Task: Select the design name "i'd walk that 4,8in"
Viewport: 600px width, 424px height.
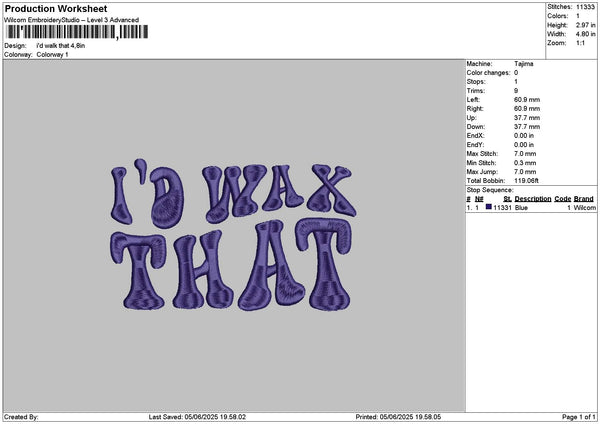Action: pyautogui.click(x=60, y=46)
